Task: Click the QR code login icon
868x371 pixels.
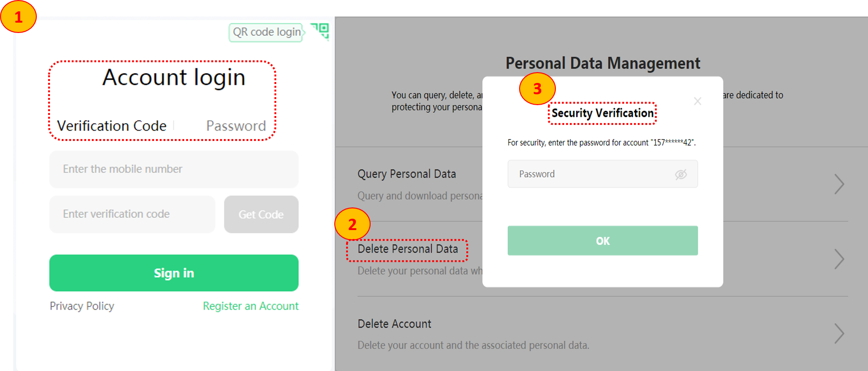Action: pos(320,32)
